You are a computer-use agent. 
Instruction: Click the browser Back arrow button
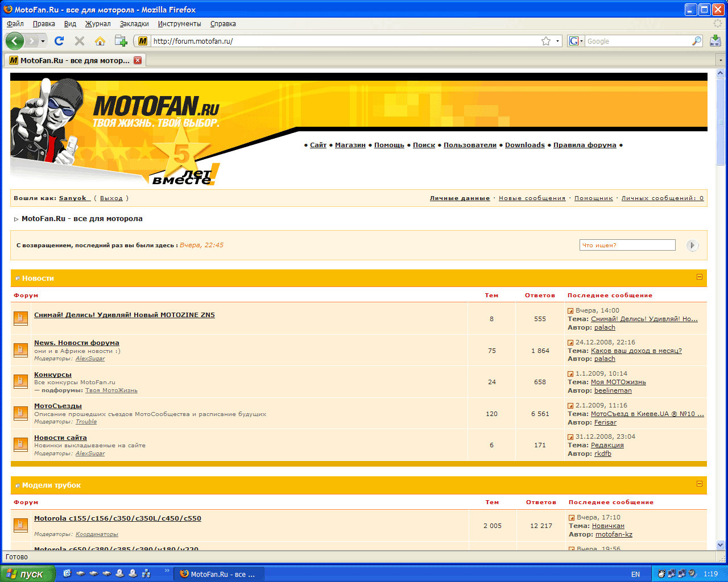[x=14, y=41]
